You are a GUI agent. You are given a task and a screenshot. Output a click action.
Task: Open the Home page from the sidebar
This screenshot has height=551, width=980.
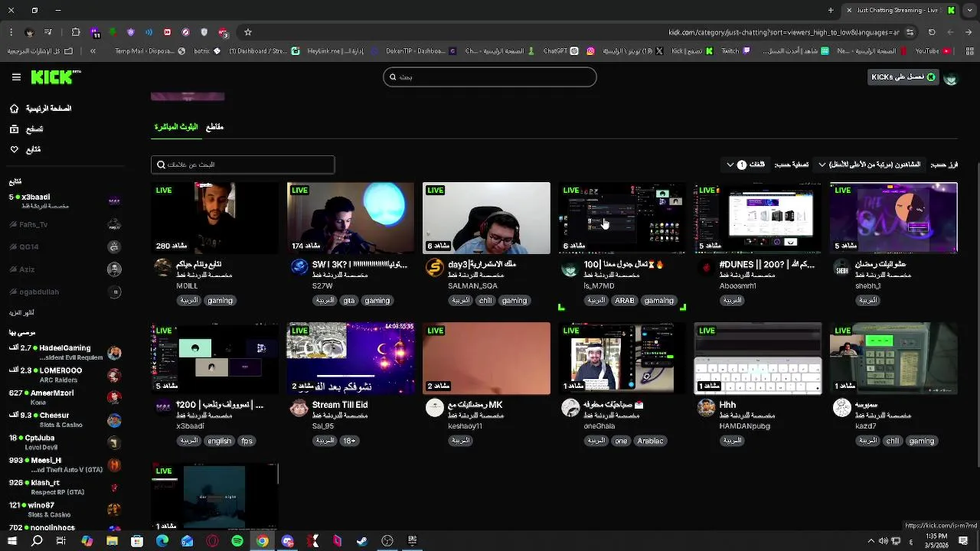(41, 109)
